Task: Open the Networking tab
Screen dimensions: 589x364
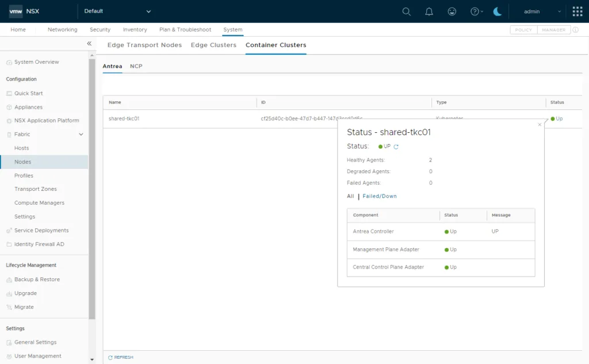Action: pos(62,30)
